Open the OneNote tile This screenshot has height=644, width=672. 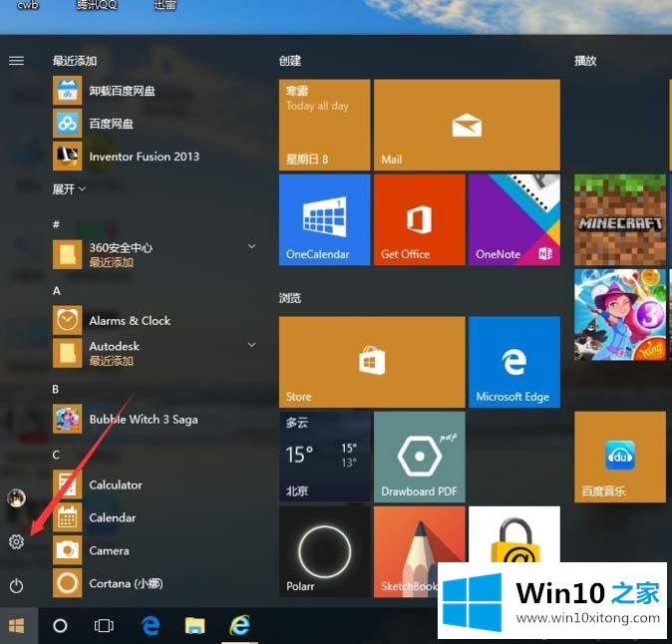[x=514, y=219]
